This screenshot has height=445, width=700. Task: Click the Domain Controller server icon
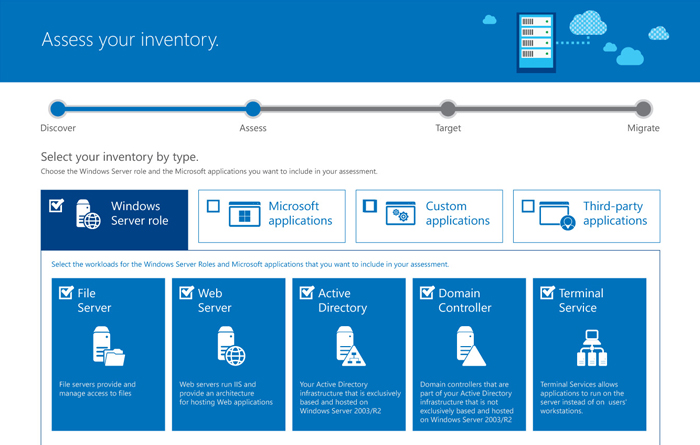(470, 347)
